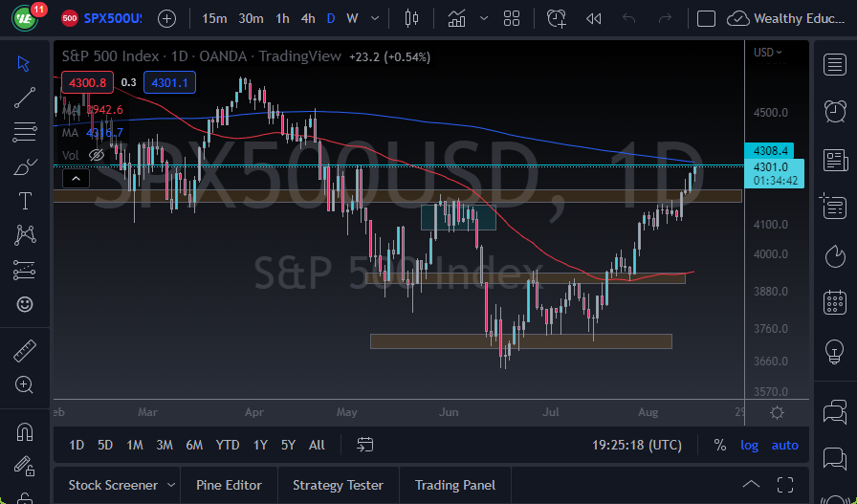Image resolution: width=857 pixels, height=504 pixels.
Task: Collapse the indicator legend chevron
Action: point(75,178)
